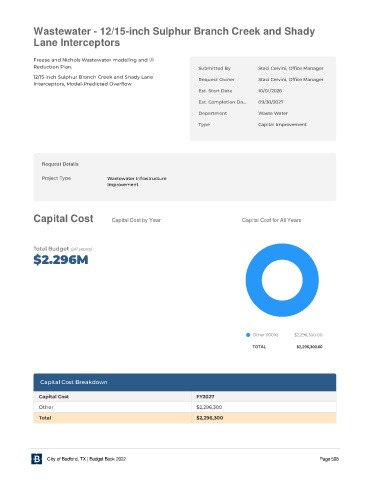
Task: Select the Capital Cost by Year tab
Action: point(136,220)
